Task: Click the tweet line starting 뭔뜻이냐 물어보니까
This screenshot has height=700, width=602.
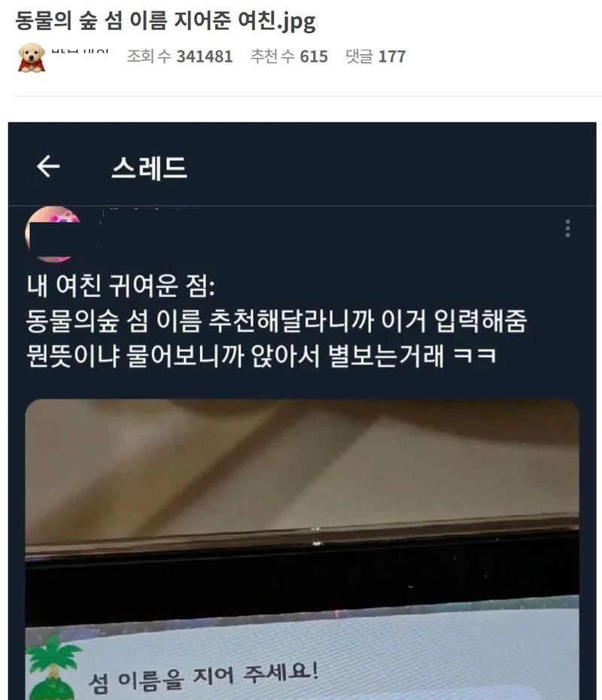Action: pyautogui.click(x=261, y=356)
